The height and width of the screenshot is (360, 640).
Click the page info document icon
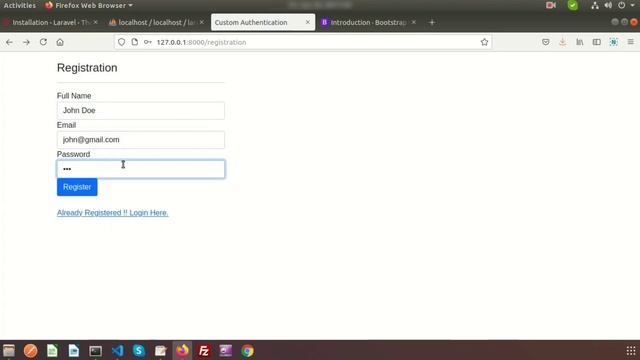tap(135, 42)
